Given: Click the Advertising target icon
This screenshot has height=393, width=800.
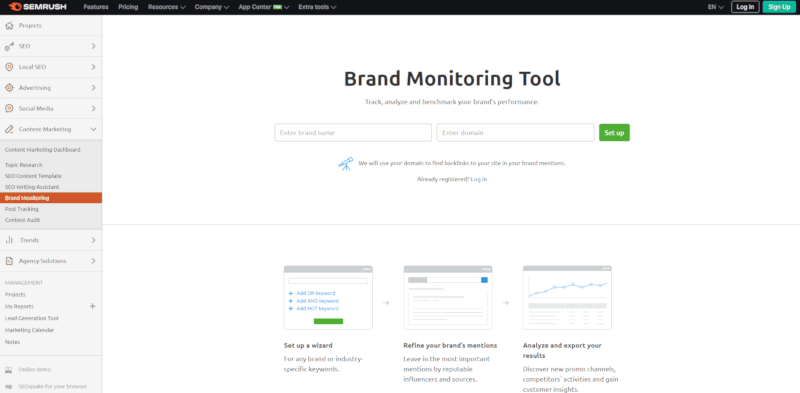Looking at the screenshot, I should [x=9, y=88].
